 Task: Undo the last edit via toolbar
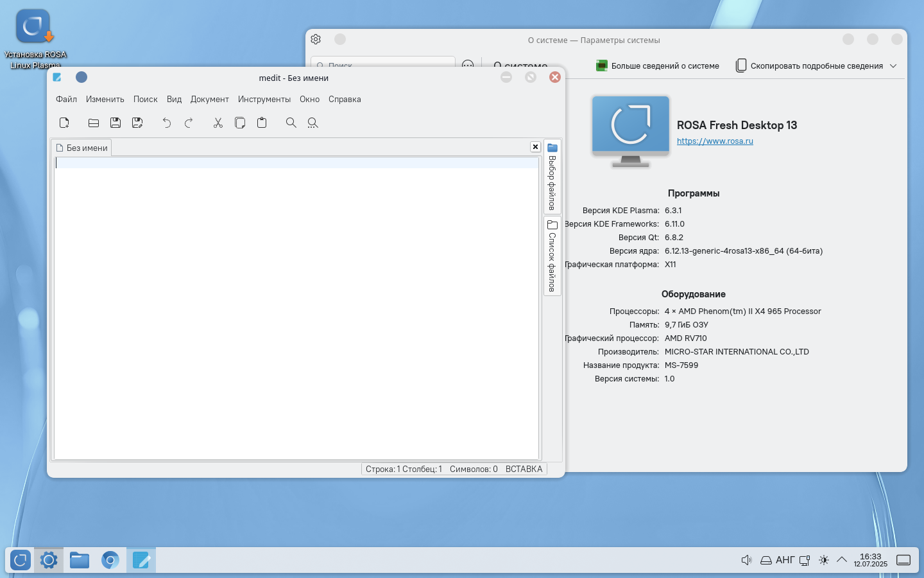pos(167,123)
